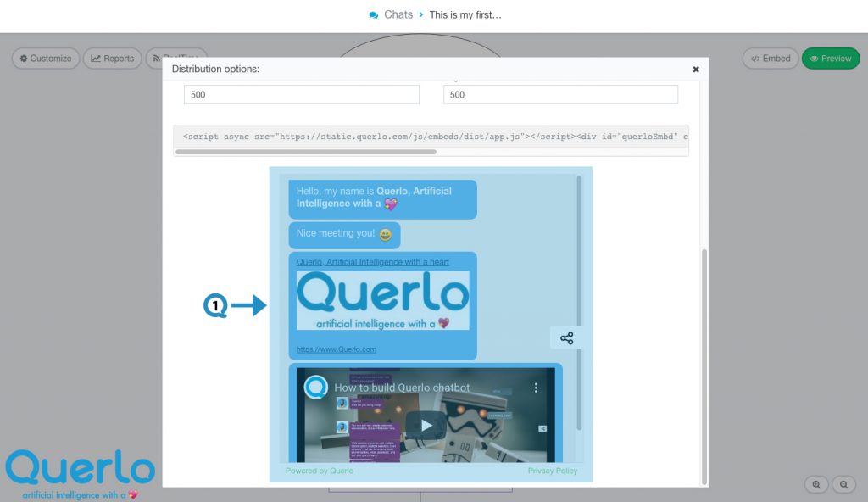This screenshot has height=502, width=868.
Task: Click the Powered by Querlo link
Action: (x=320, y=471)
